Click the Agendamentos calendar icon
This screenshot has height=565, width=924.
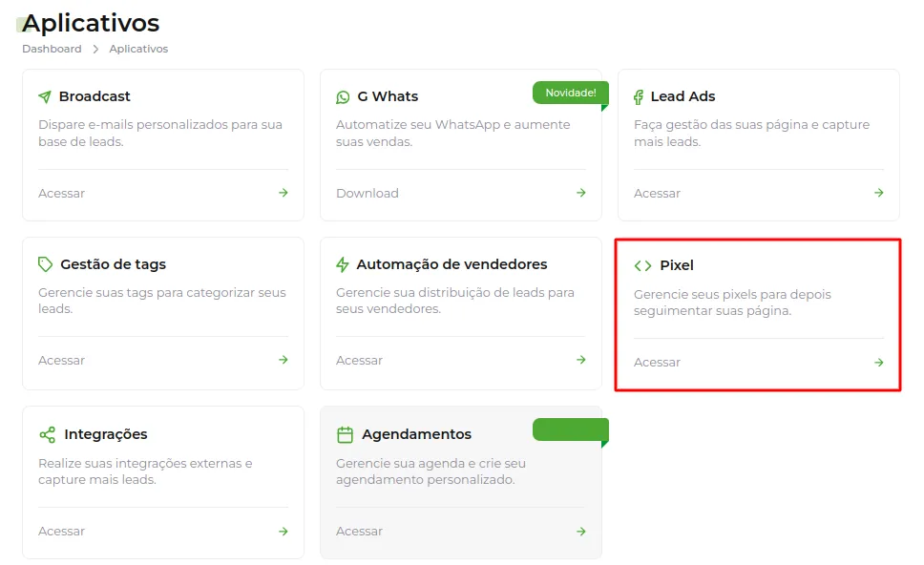coord(345,435)
